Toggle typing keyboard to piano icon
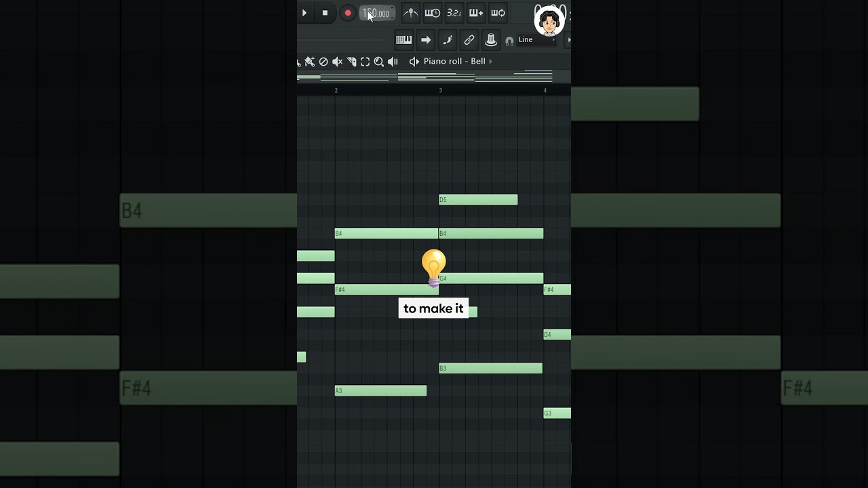 pos(404,40)
